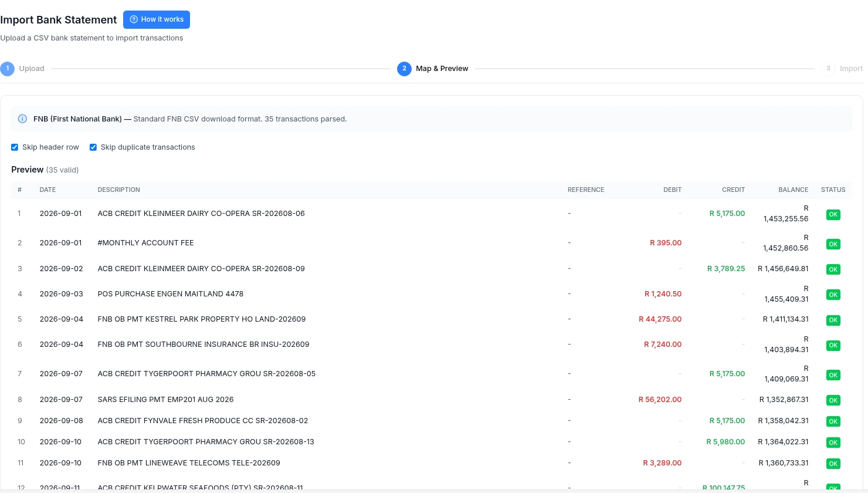Click OK badge for Engen Maitland row
The width and height of the screenshot is (868, 493).
[833, 295]
